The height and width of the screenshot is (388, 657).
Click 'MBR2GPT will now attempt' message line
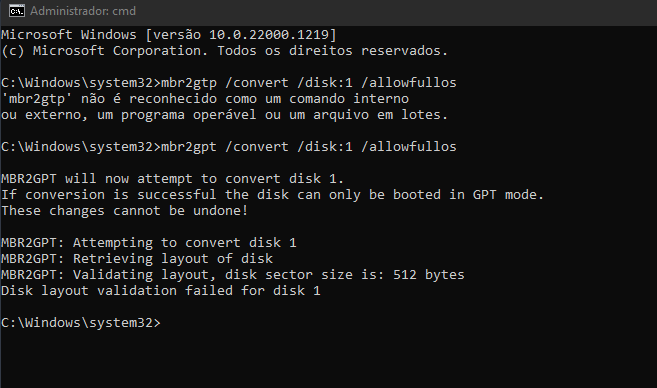tap(172, 178)
